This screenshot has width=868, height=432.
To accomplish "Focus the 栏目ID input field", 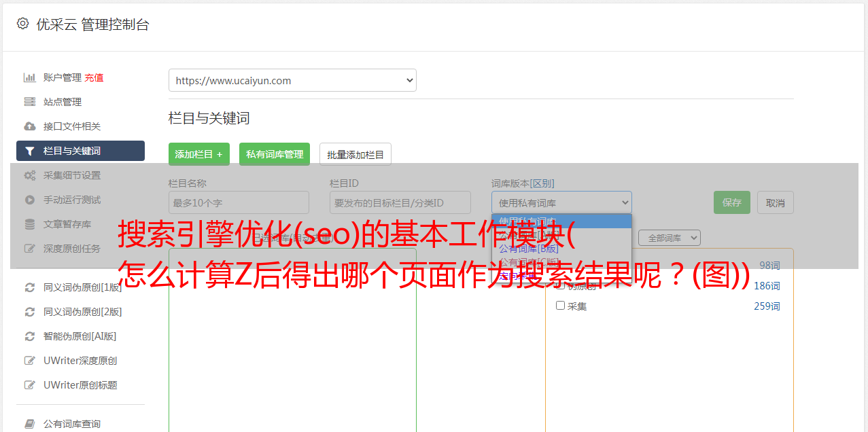I will tap(400, 202).
